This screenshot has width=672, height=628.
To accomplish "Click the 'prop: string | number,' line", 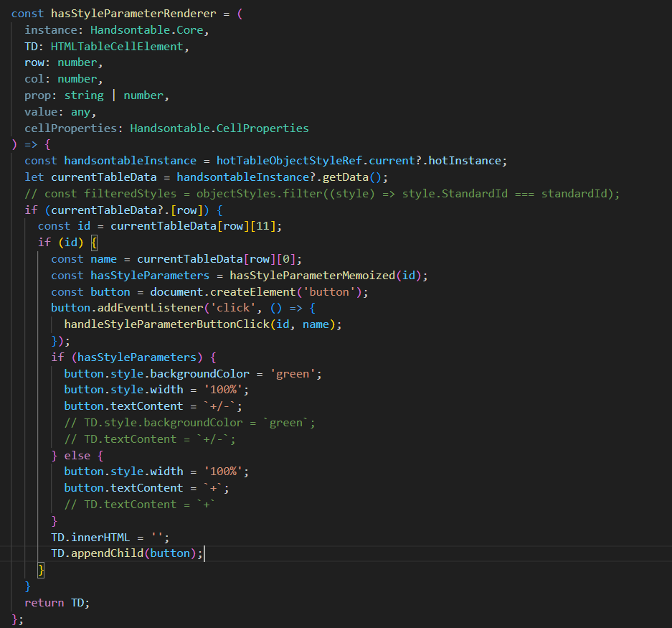I will point(97,95).
